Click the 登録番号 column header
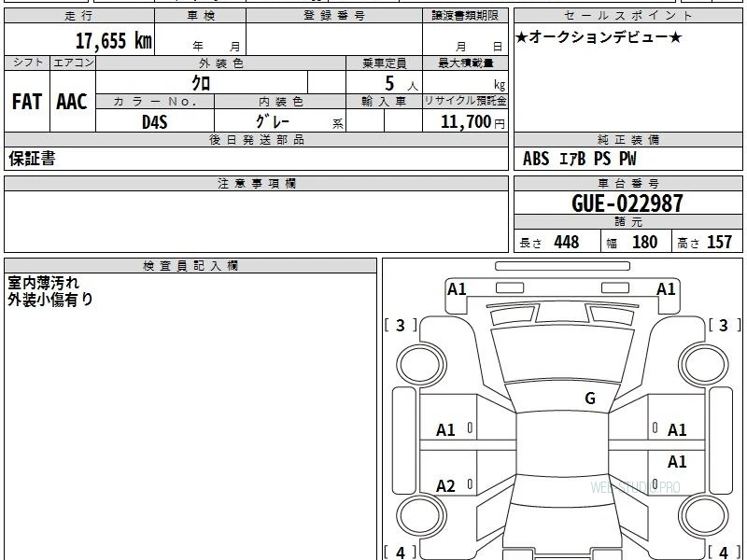Viewport: 747px width, 560px height. point(334,16)
